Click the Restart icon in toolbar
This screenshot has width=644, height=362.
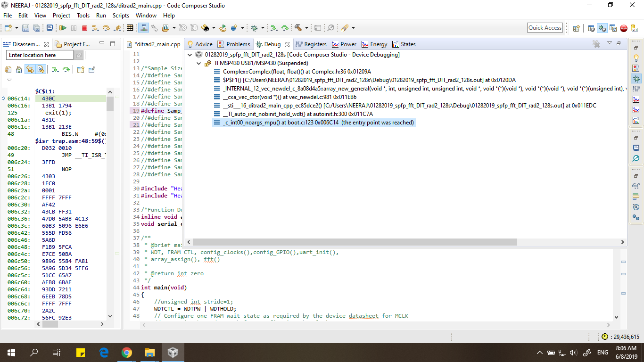coord(223,28)
